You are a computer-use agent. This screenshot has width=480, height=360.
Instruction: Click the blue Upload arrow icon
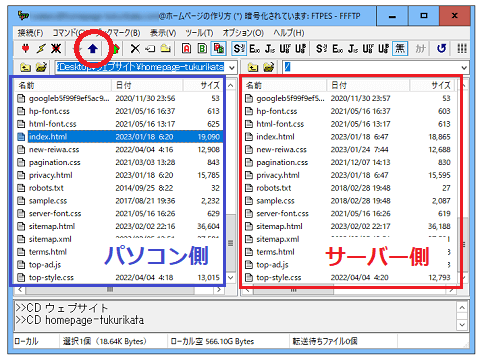[92, 49]
